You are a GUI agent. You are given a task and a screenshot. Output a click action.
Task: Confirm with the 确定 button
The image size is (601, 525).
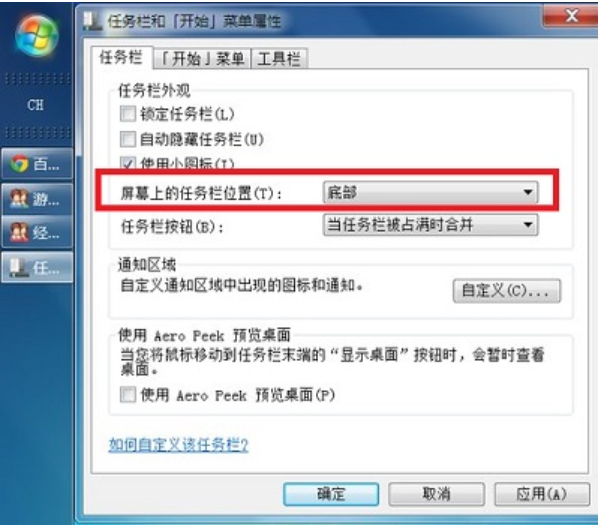coord(331,494)
